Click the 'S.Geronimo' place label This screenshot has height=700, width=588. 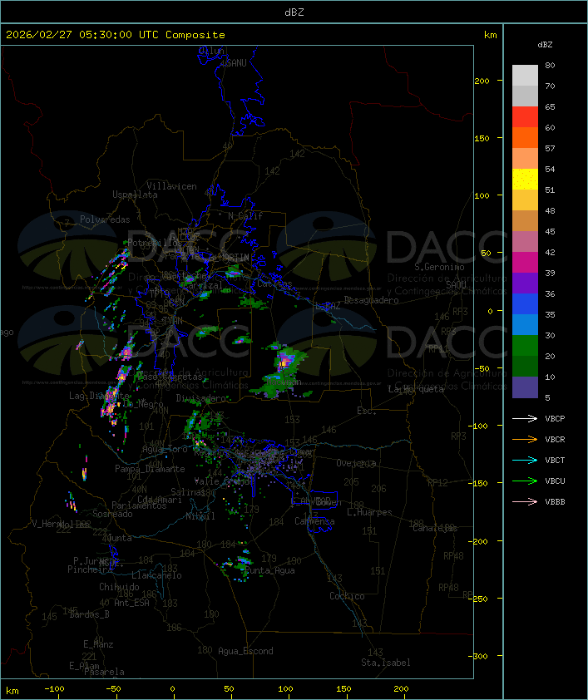[439, 267]
